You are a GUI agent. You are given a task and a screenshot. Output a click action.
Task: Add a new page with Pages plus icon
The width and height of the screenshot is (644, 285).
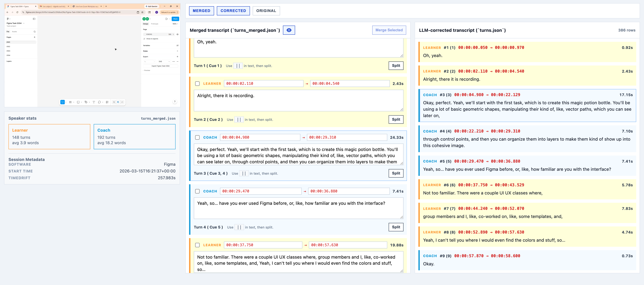[x=34, y=37]
